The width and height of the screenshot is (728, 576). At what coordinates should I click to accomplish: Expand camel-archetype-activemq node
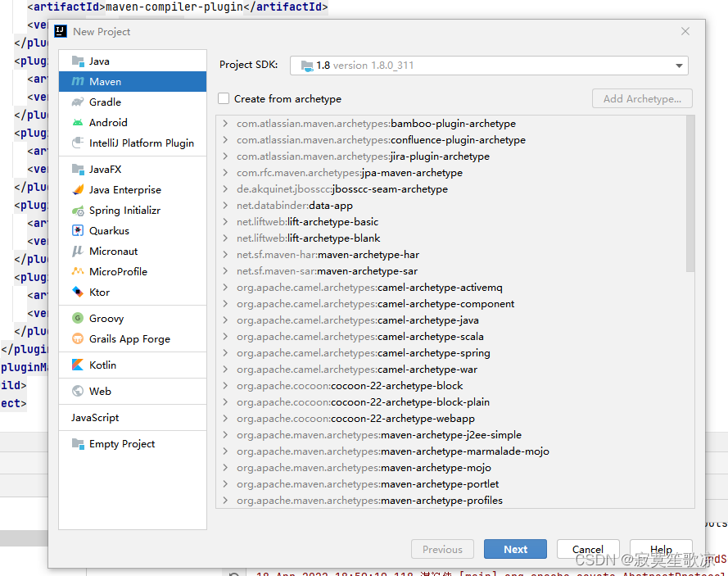pyautogui.click(x=225, y=287)
